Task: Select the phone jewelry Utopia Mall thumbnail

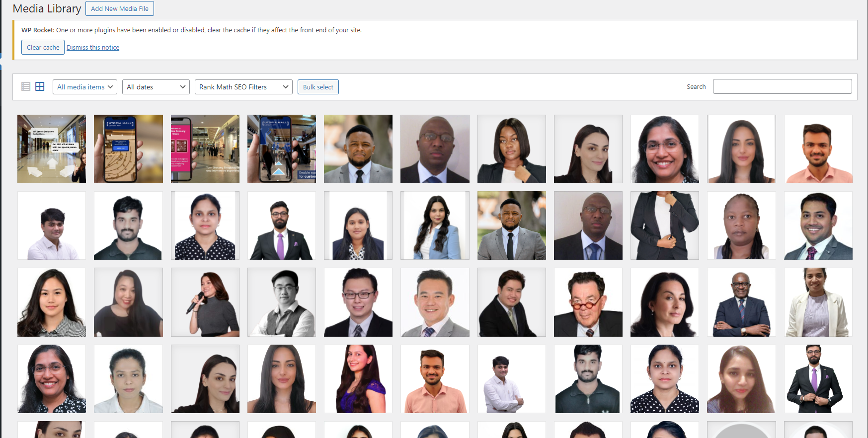Action: pyautogui.click(x=128, y=149)
